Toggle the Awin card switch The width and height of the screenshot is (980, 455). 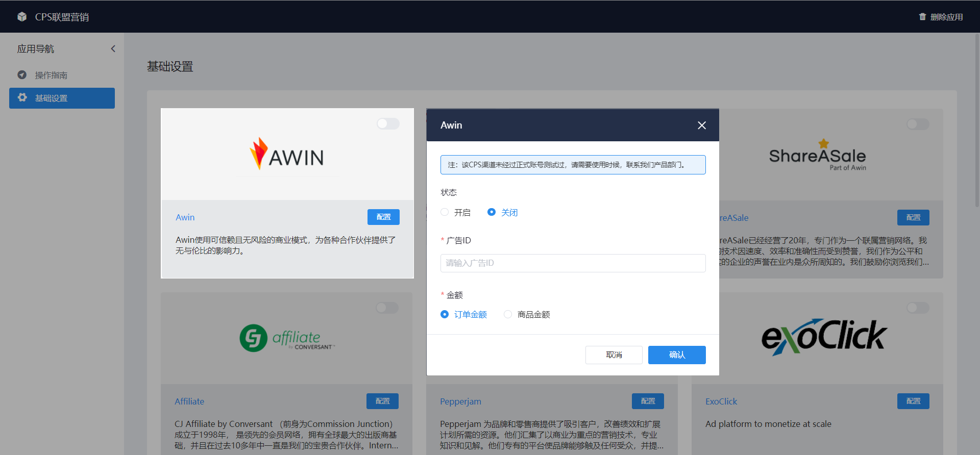tap(388, 123)
